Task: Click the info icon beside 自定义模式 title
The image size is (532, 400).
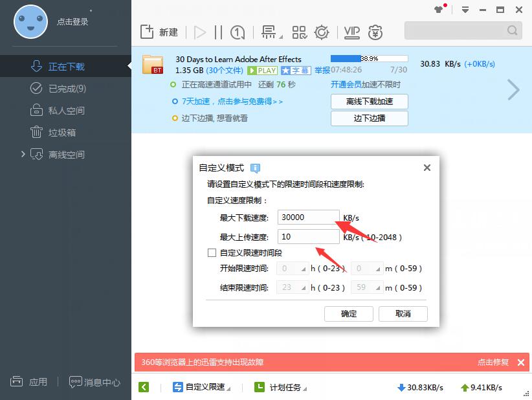Action: (x=255, y=168)
